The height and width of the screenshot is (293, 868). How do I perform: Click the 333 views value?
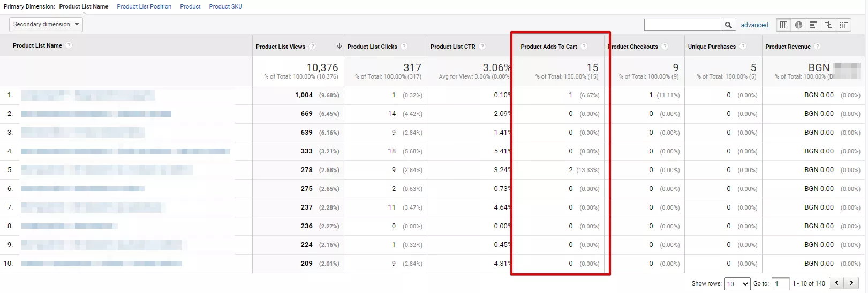306,151
